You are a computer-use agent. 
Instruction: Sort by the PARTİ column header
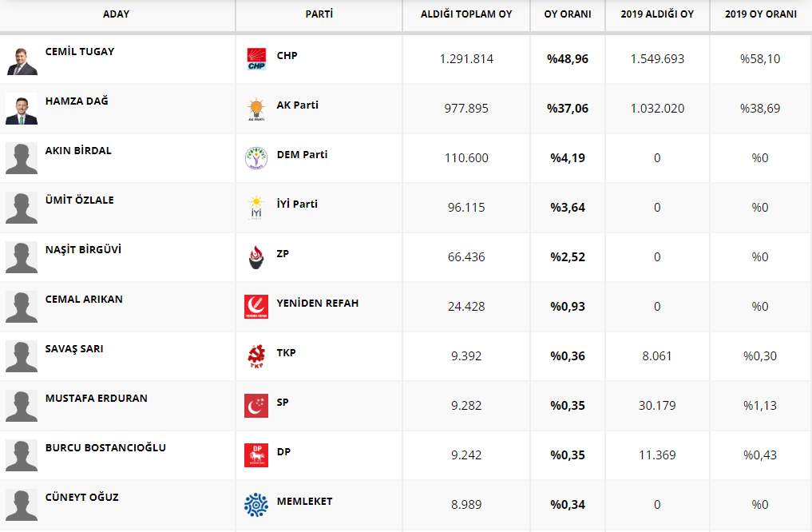coord(319,14)
